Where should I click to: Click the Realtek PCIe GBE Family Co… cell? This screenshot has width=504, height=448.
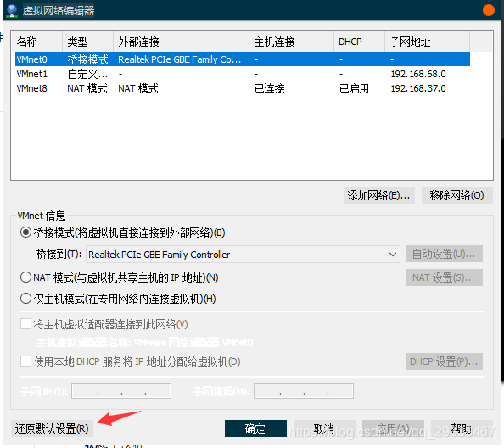pyautogui.click(x=179, y=59)
